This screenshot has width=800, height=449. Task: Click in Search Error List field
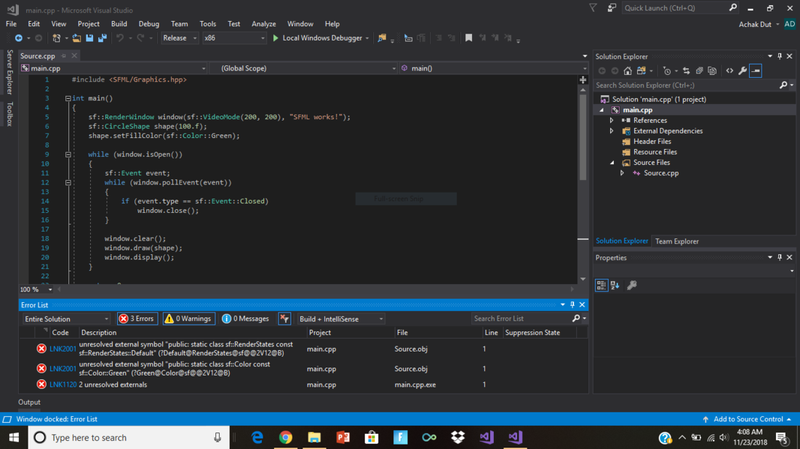[520, 318]
